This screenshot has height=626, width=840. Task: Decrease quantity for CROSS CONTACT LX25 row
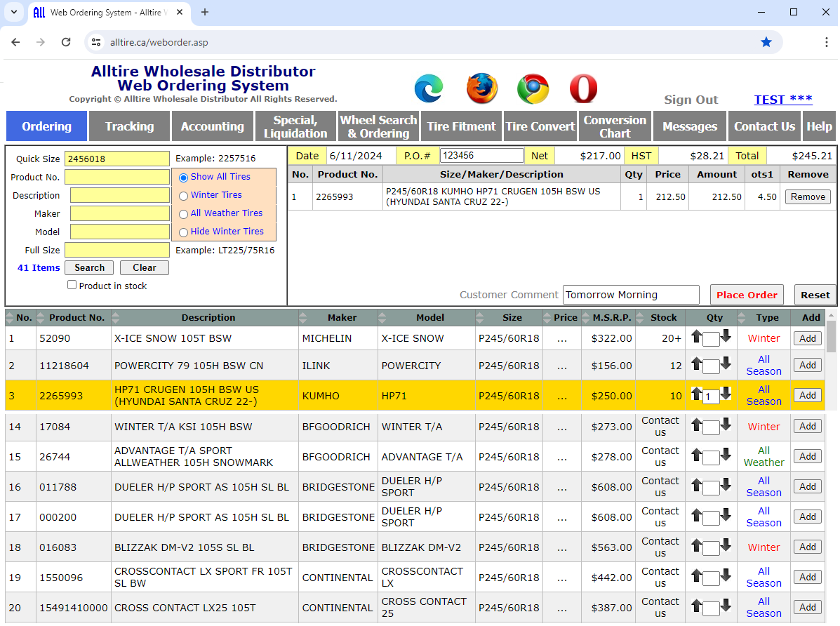pos(726,606)
